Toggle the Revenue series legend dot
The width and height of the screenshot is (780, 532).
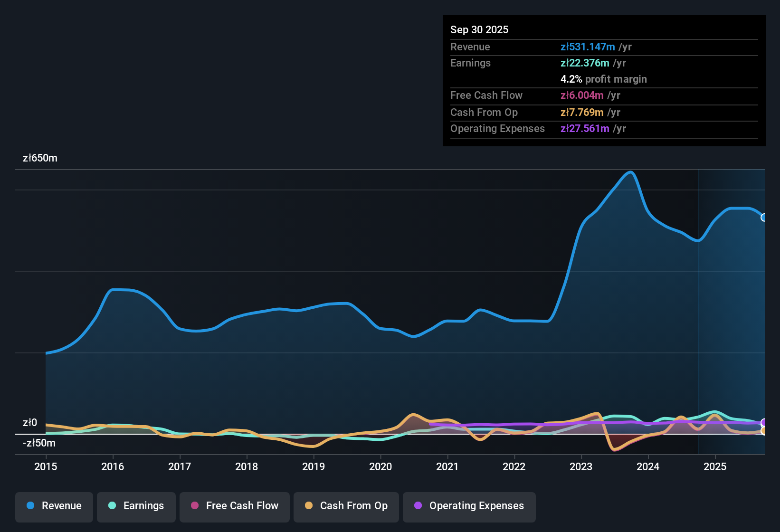(30, 506)
